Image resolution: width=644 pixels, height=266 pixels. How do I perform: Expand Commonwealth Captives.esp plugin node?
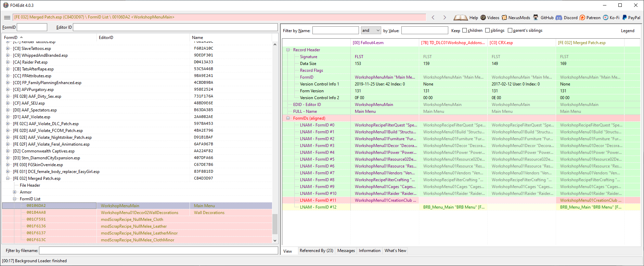click(x=8, y=151)
